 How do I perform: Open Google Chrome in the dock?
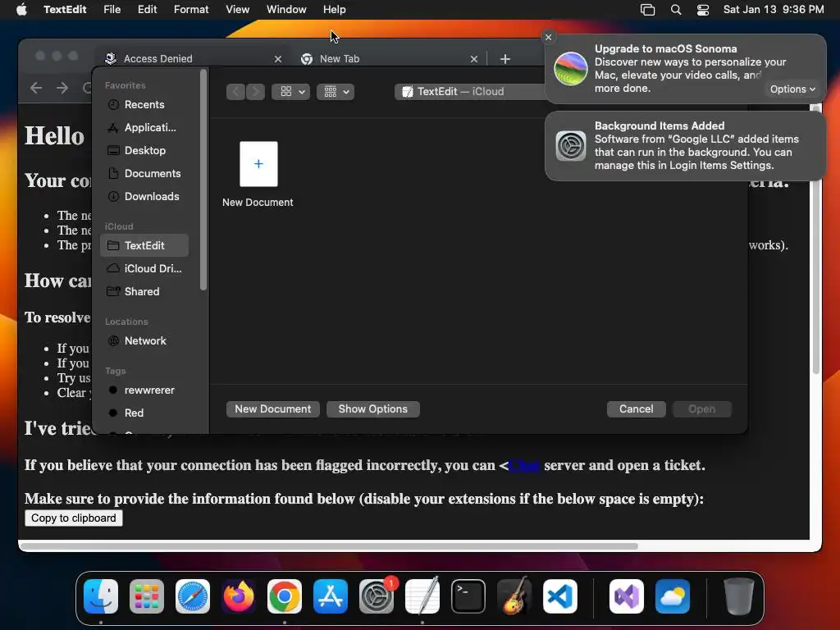point(285,596)
